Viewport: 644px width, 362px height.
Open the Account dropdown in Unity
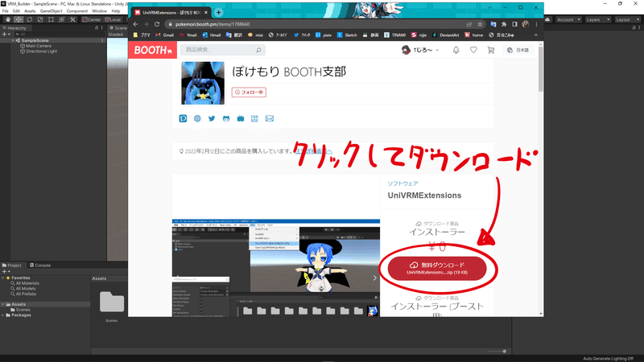point(568,19)
